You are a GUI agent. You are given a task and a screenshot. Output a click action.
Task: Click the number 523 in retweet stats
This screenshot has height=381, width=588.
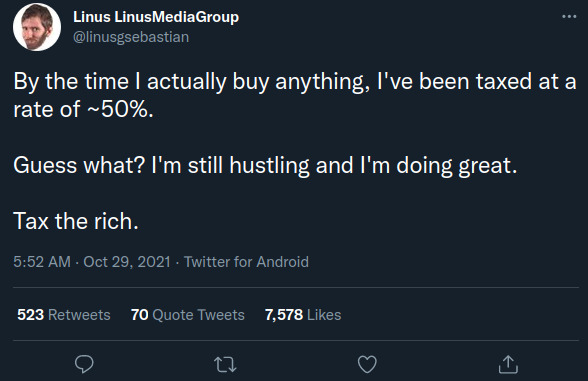point(30,315)
